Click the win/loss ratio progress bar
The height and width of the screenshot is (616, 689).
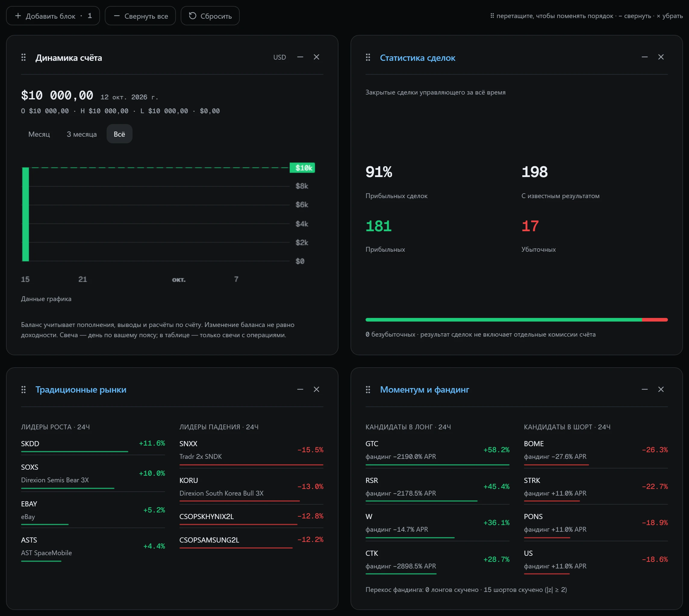(516, 319)
